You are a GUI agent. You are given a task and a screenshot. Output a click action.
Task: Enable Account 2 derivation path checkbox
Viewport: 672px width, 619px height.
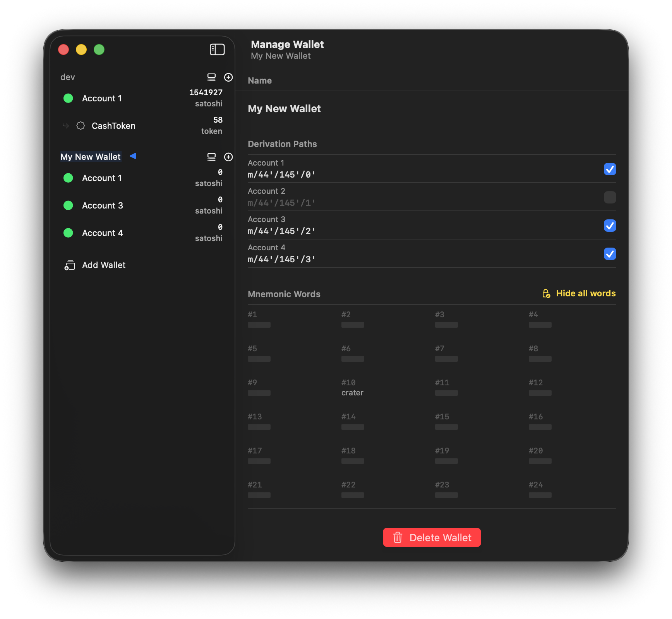click(610, 197)
